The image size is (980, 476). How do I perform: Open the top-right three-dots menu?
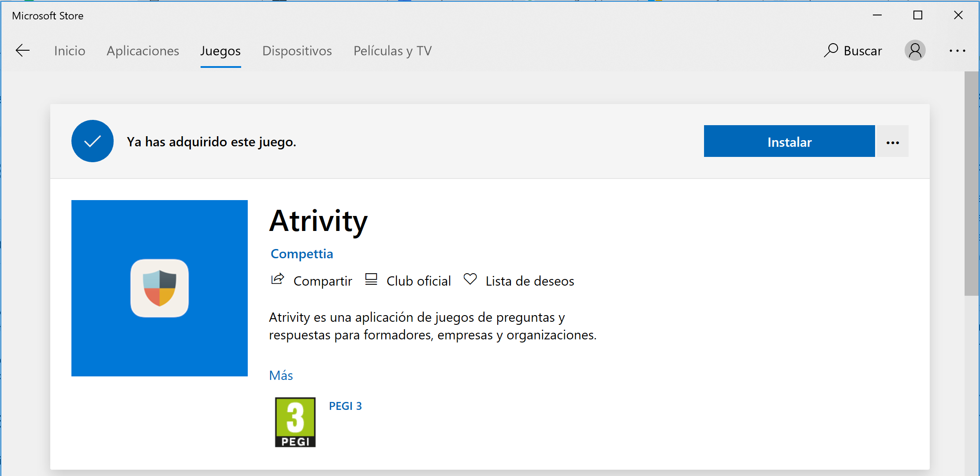(x=957, y=51)
